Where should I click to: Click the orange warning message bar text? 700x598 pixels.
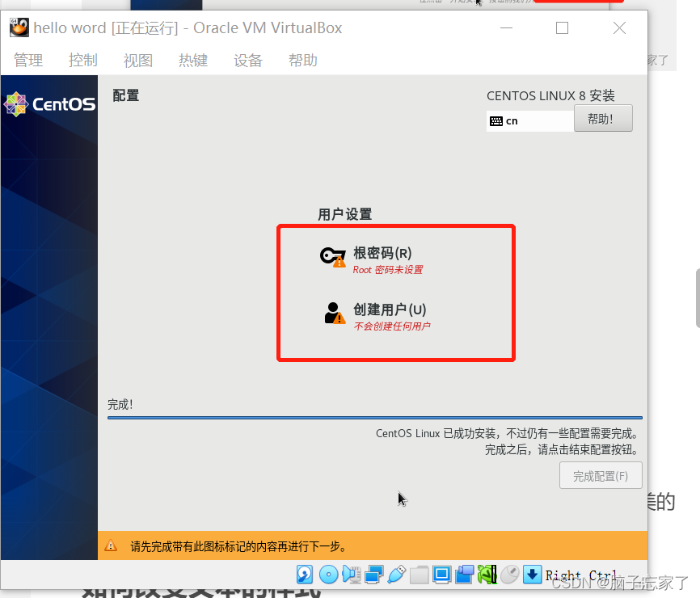pyautogui.click(x=238, y=546)
